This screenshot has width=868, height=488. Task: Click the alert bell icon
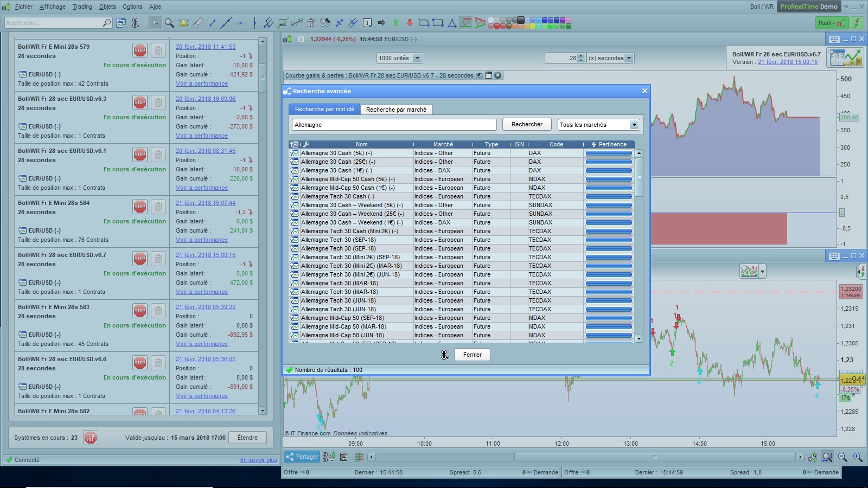pyautogui.click(x=183, y=23)
